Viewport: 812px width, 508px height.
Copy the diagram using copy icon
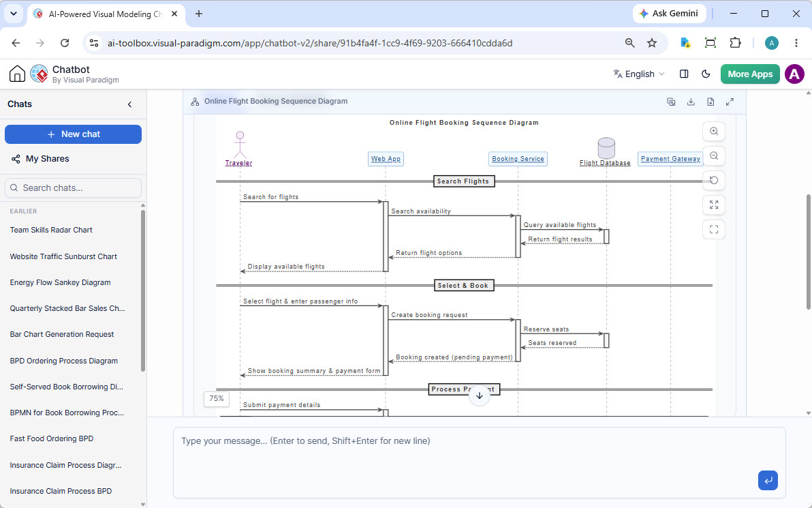tap(671, 102)
